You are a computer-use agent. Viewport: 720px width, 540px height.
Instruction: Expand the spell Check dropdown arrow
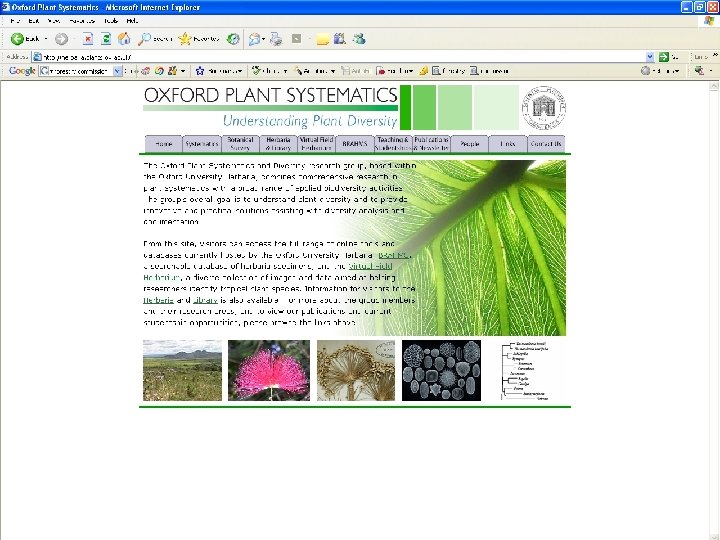coord(285,71)
